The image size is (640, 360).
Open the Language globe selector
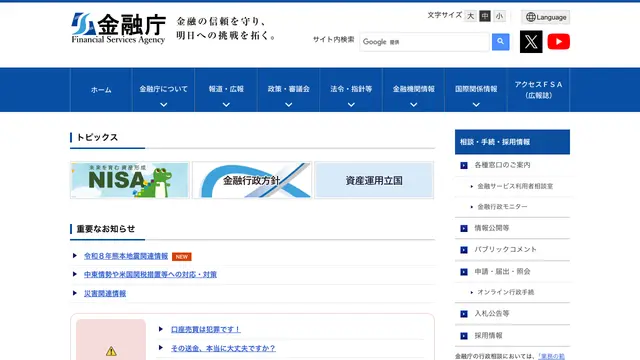click(x=546, y=17)
